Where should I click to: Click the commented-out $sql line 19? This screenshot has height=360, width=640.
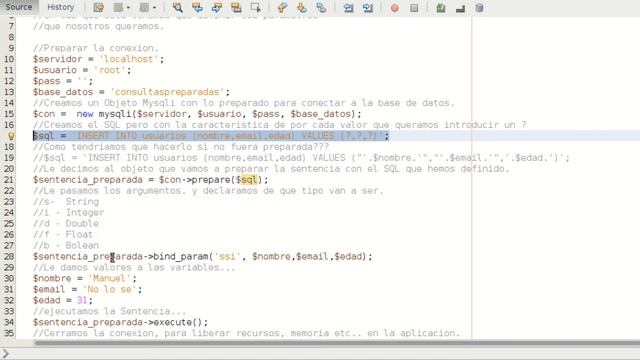pos(301,158)
